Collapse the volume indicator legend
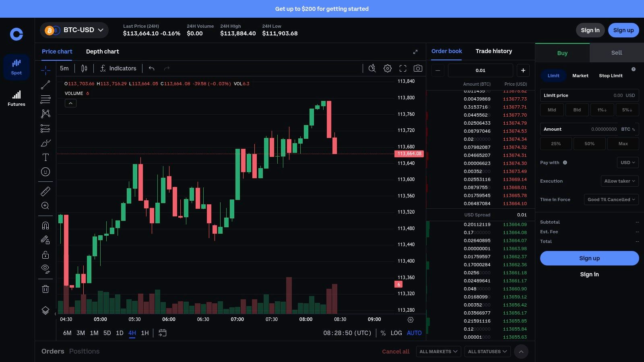The height and width of the screenshot is (362, 644). [70, 103]
